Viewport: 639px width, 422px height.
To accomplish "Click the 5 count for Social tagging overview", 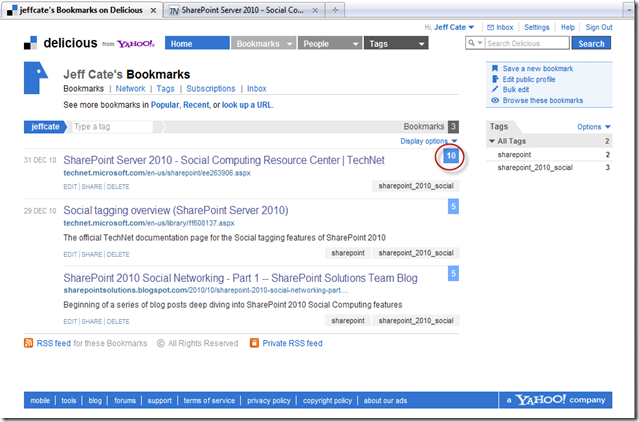I will tap(453, 206).
